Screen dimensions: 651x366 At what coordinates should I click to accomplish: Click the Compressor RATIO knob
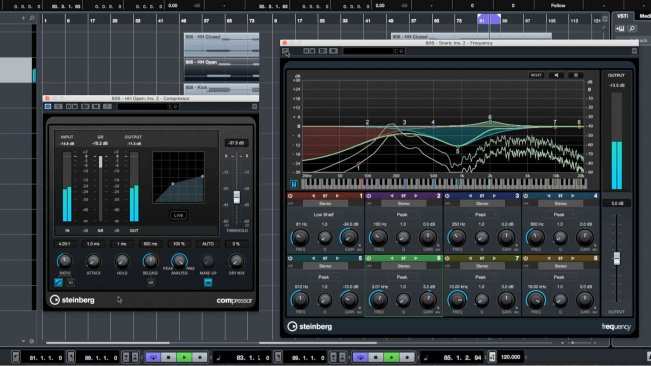click(x=64, y=261)
